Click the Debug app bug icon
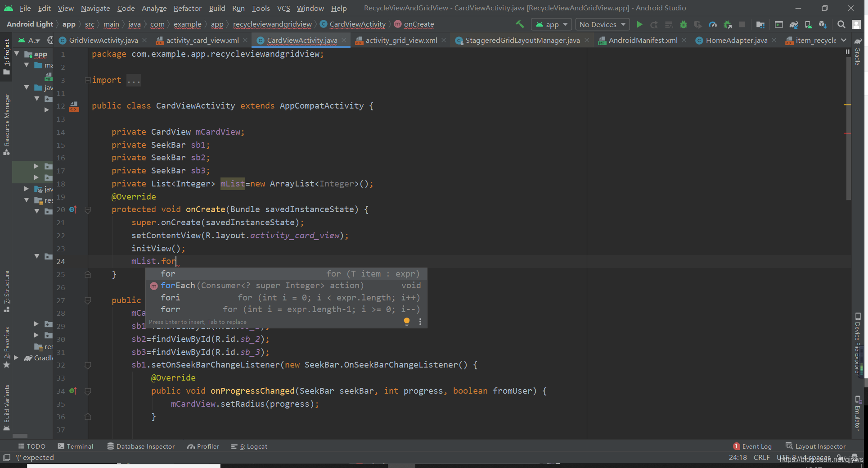This screenshot has height=468, width=868. pos(684,24)
